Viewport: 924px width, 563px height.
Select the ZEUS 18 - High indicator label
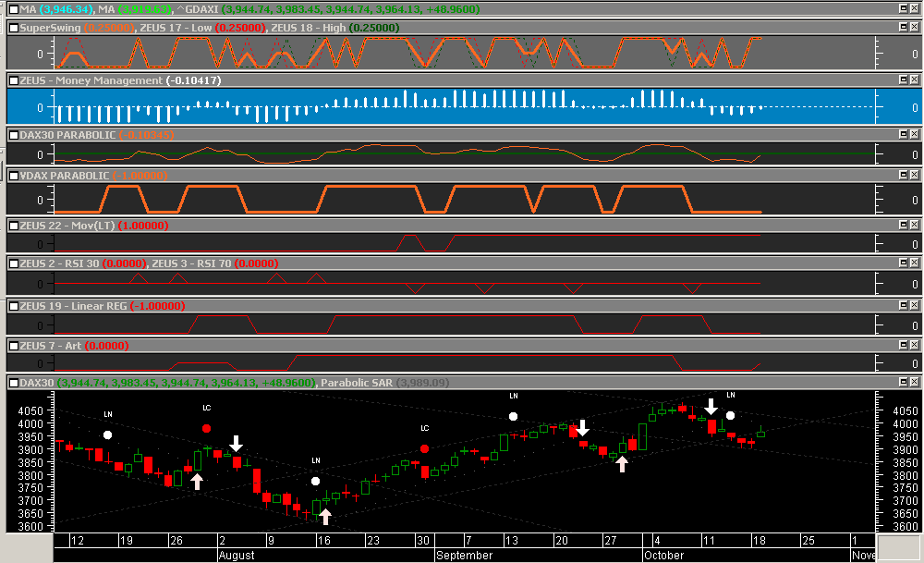308,28
